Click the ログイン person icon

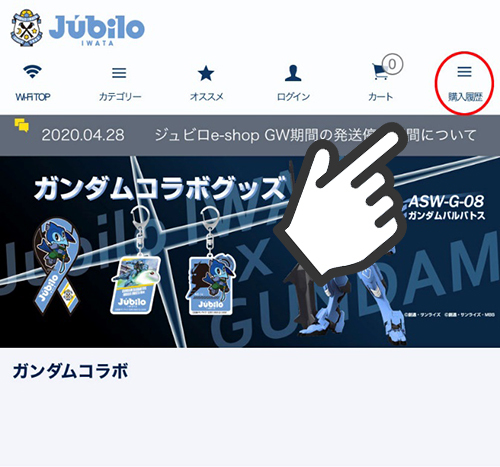[293, 73]
